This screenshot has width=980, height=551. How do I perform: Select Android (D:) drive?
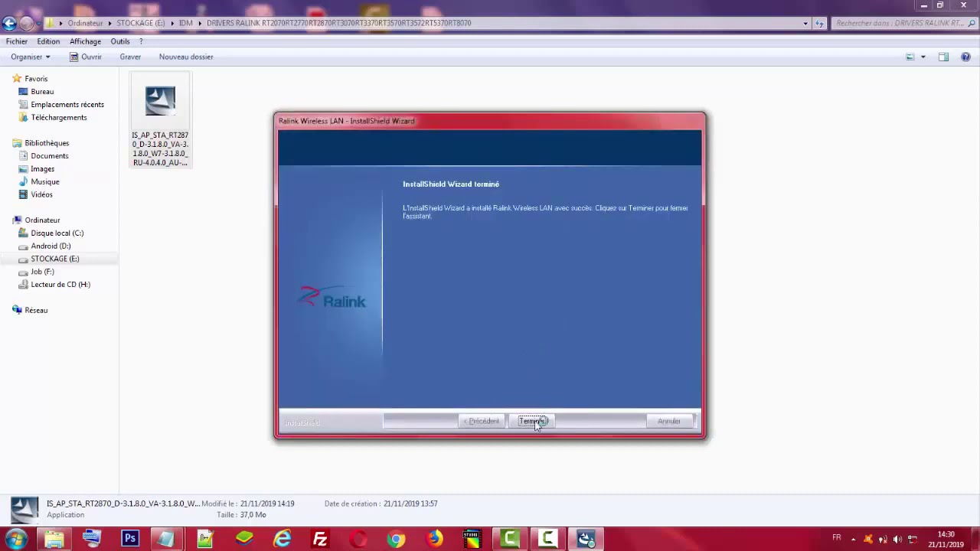click(51, 246)
